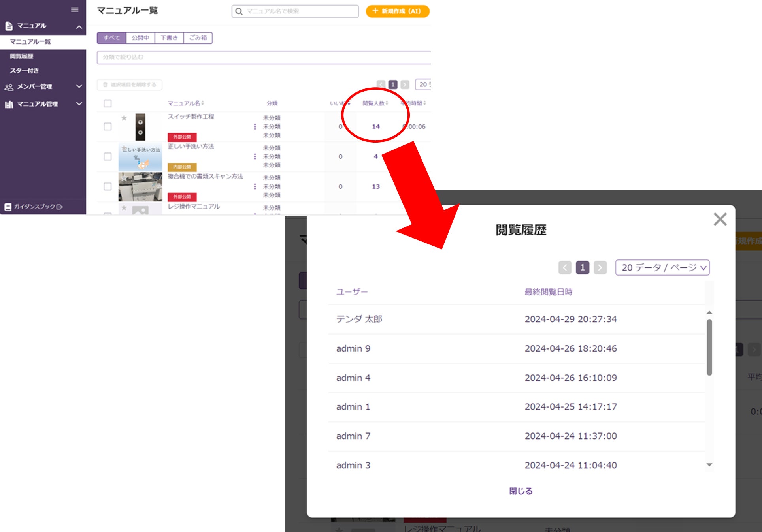The height and width of the screenshot is (532, 762).
Task: Open three-dot menu for スイッチ製作工程
Action: point(255,127)
